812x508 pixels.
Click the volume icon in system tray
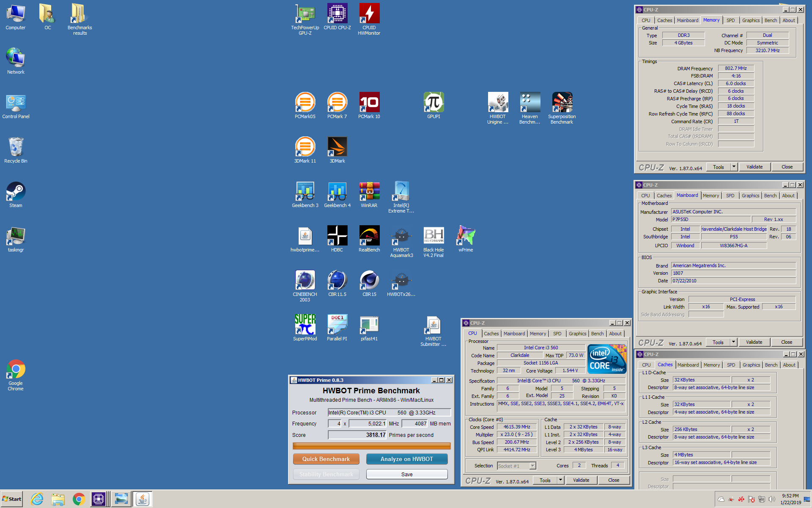coord(772,499)
